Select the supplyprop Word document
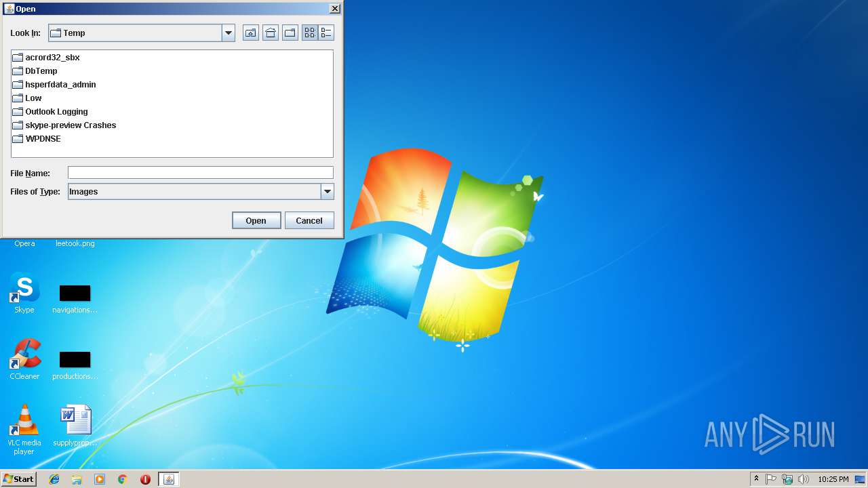The height and width of the screenshot is (488, 868). tap(75, 426)
